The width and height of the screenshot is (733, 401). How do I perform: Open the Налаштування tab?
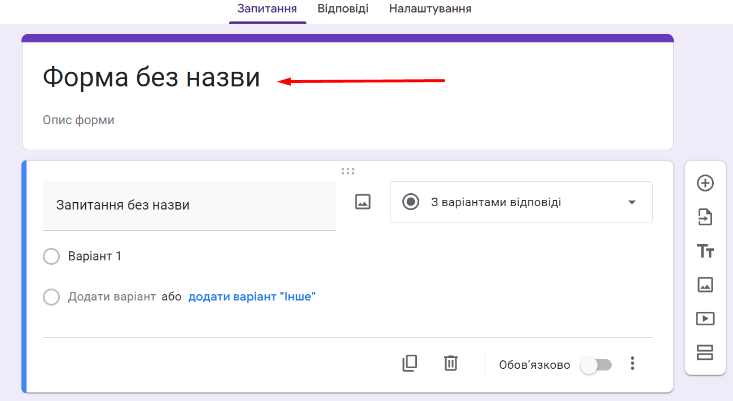(430, 9)
